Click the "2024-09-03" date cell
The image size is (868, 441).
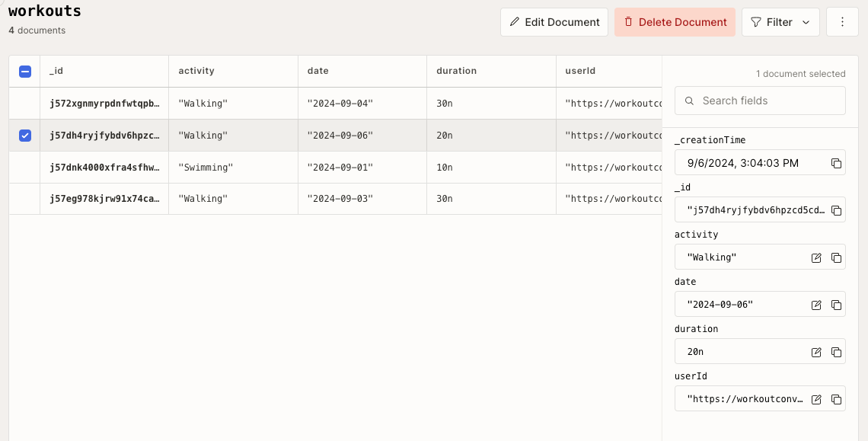click(x=362, y=199)
